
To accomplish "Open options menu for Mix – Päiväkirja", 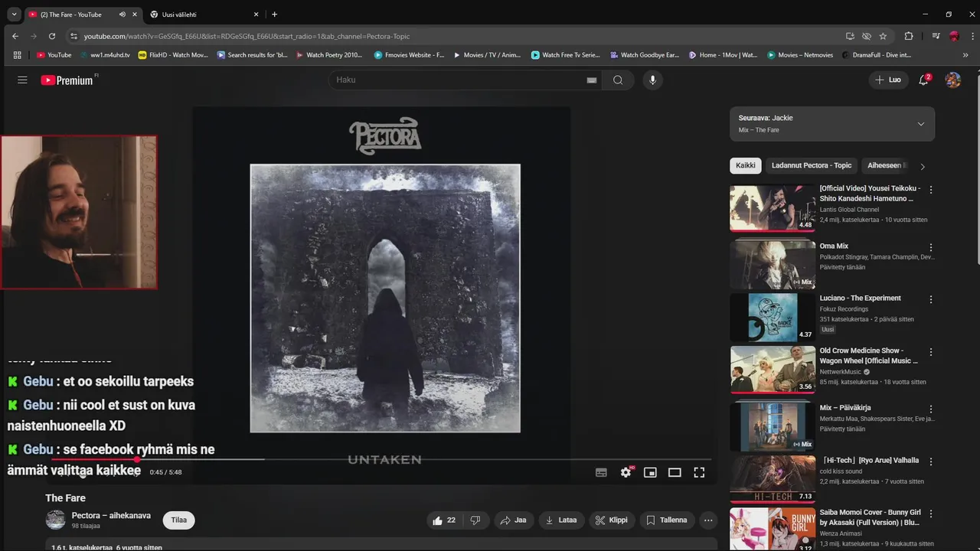I will (931, 409).
